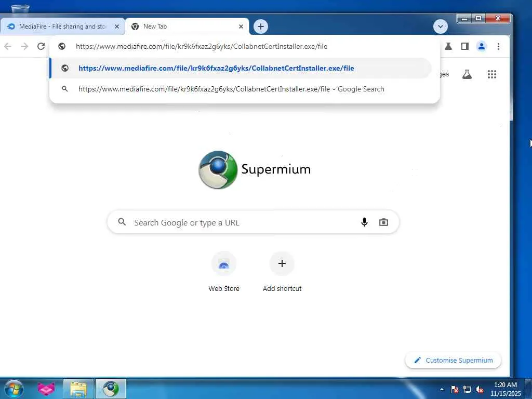Open Action Center flag icon

coord(455,390)
